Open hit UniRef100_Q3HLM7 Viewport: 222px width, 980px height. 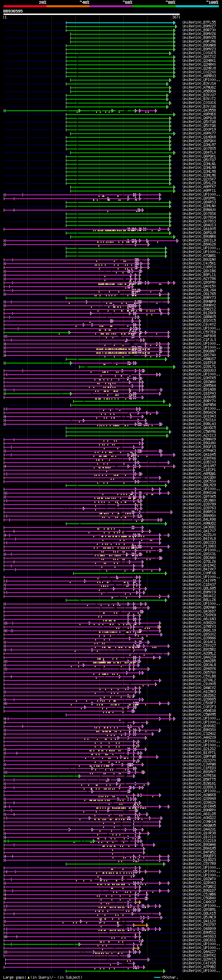point(199,145)
